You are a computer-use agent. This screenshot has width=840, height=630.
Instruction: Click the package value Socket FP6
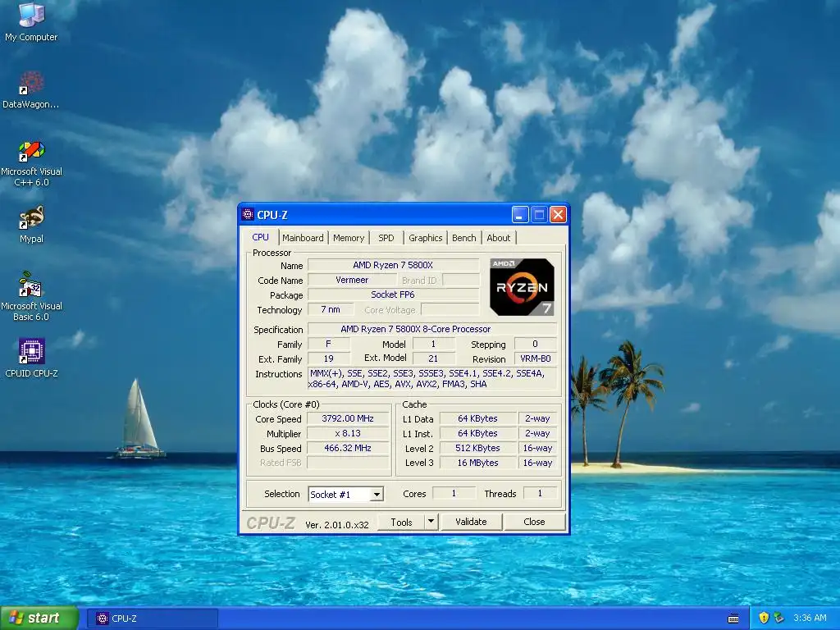[x=393, y=294]
